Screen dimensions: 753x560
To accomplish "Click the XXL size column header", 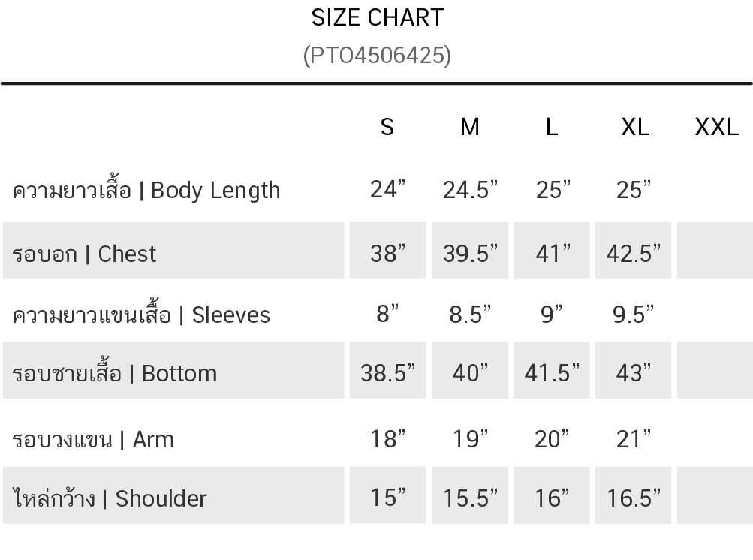I will (x=716, y=128).
